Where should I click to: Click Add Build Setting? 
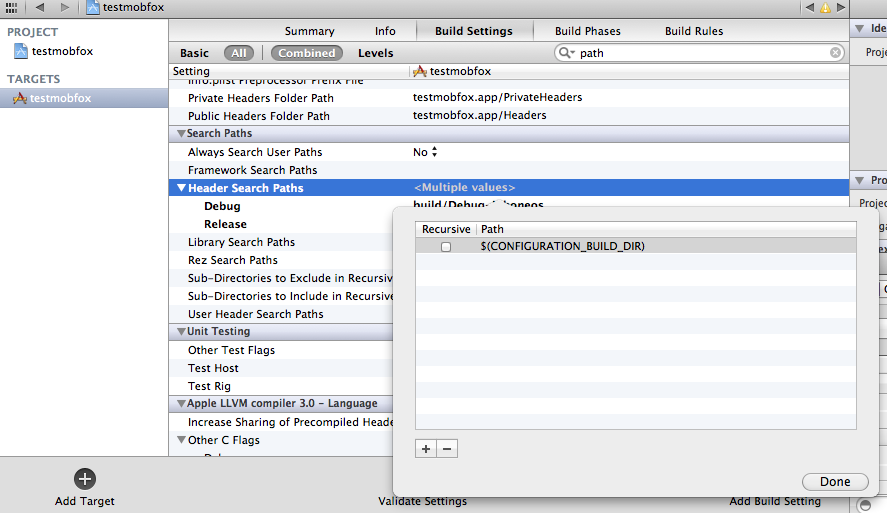click(x=775, y=501)
